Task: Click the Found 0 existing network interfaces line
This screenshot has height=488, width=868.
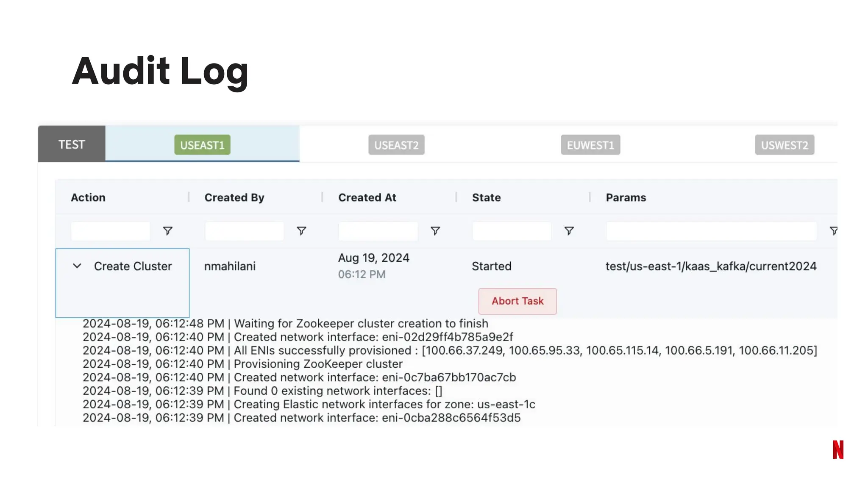Action: click(262, 391)
